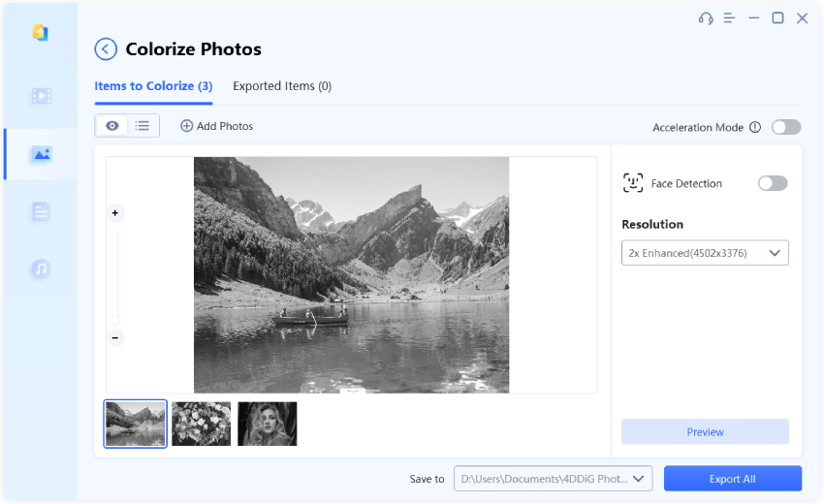This screenshot has width=824, height=504.
Task: Open the hamburger menu in title bar
Action: pos(729,18)
